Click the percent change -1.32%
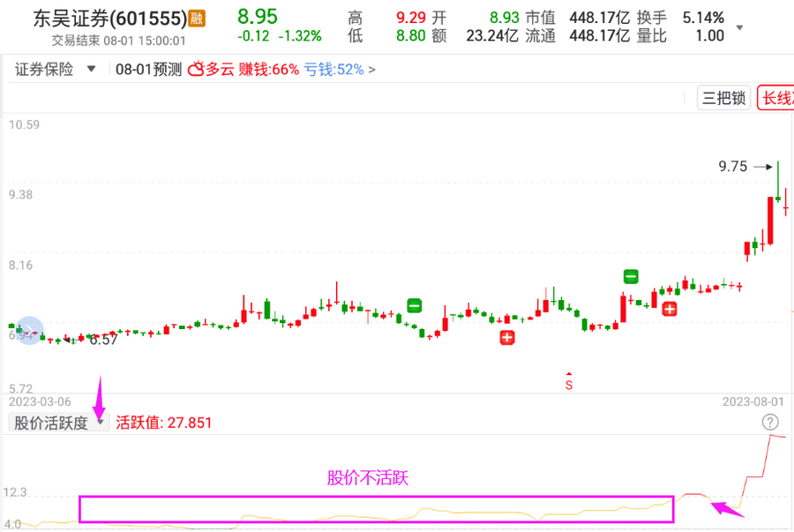Image resolution: width=794 pixels, height=532 pixels. pyautogui.click(x=300, y=36)
